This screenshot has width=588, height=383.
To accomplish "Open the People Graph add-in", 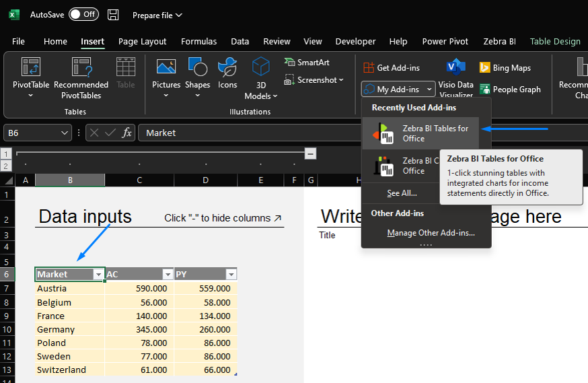I will [510, 90].
